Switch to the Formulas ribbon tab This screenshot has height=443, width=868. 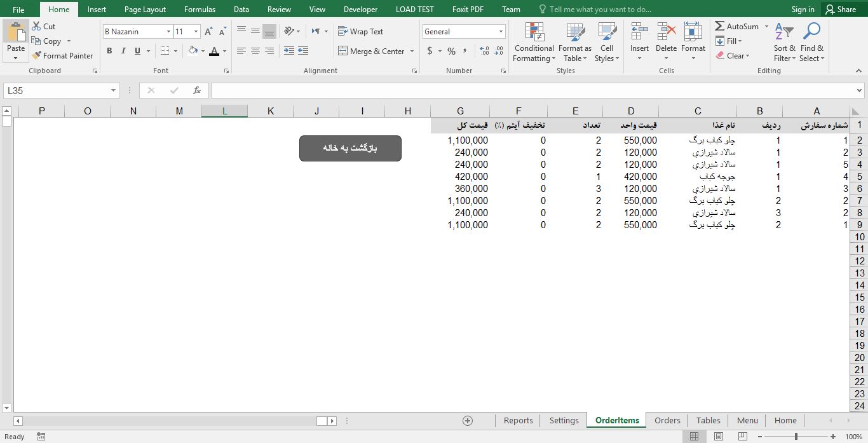point(200,10)
